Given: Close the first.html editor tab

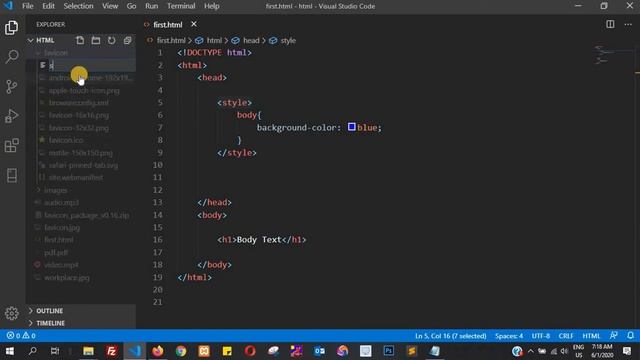Looking at the screenshot, I should tap(194, 24).
